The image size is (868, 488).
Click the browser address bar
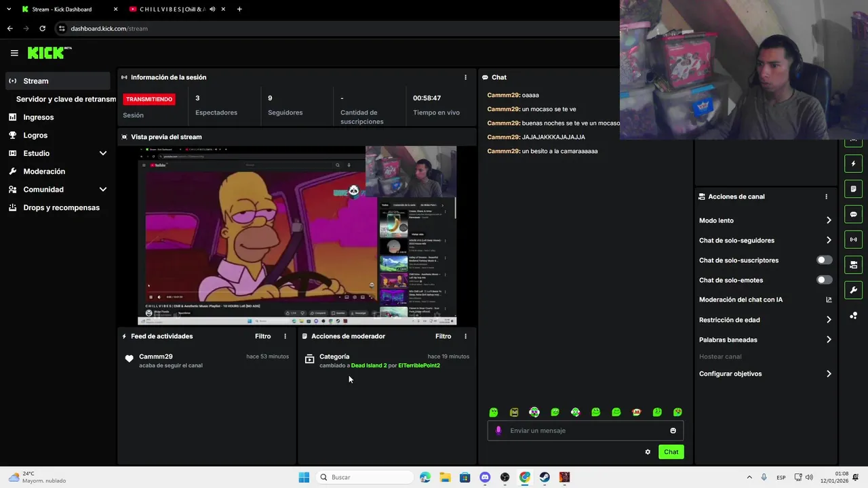pos(336,28)
